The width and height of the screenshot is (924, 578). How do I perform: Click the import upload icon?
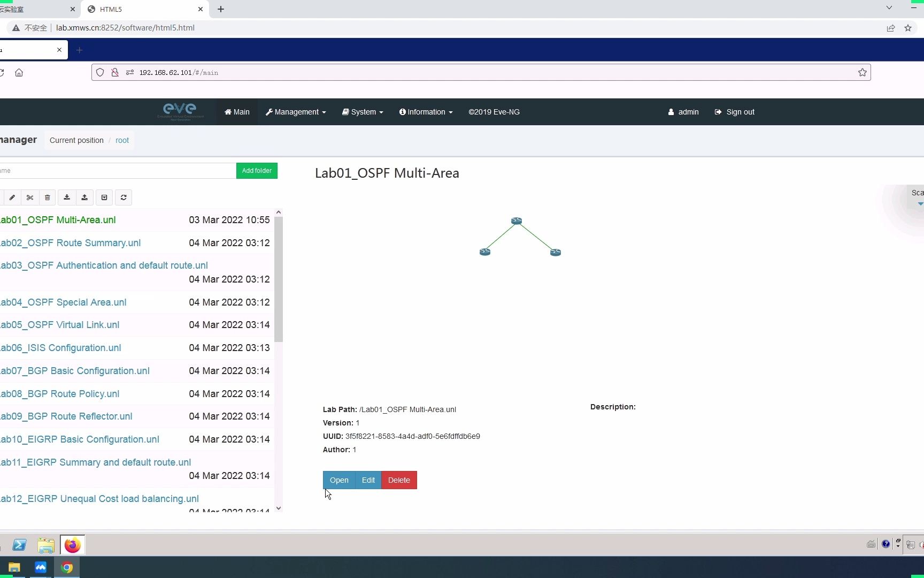tap(84, 197)
